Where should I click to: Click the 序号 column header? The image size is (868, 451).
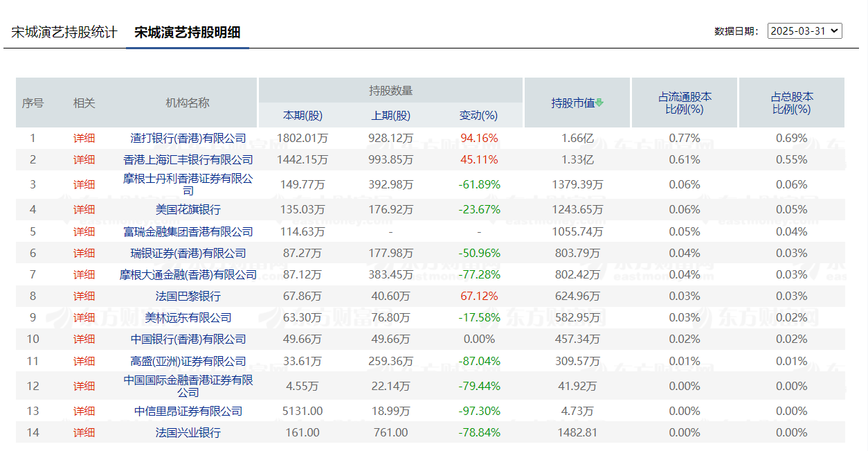click(x=33, y=103)
